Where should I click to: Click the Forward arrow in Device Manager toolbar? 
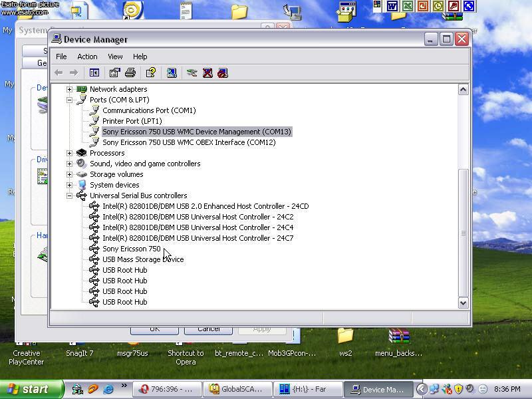[x=74, y=72]
